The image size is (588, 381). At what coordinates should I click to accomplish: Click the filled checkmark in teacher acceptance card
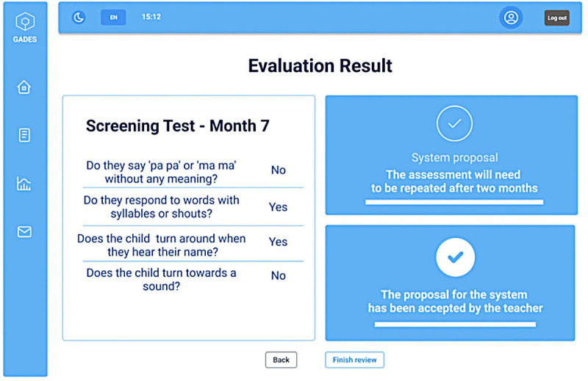coord(454,257)
